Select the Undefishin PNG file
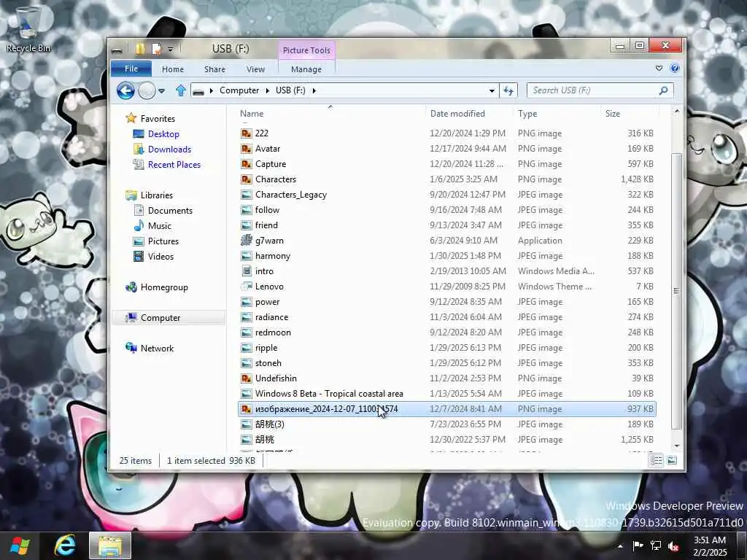 point(447,378)
